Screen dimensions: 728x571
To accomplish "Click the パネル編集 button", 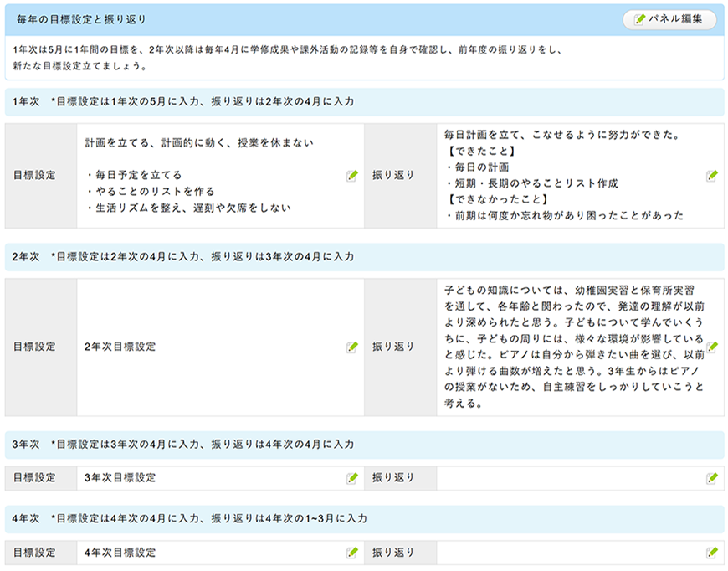I will (669, 18).
